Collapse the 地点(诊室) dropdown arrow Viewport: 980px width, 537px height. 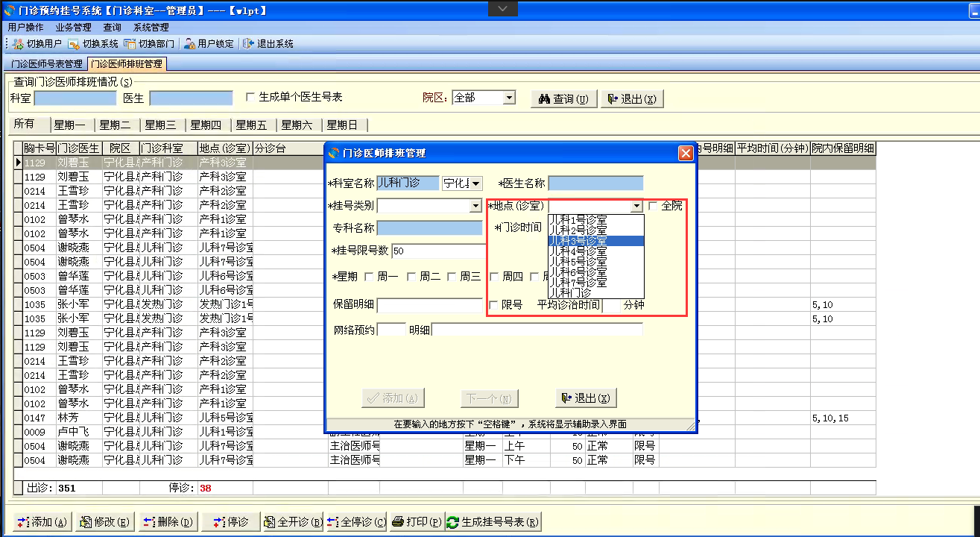(x=636, y=206)
